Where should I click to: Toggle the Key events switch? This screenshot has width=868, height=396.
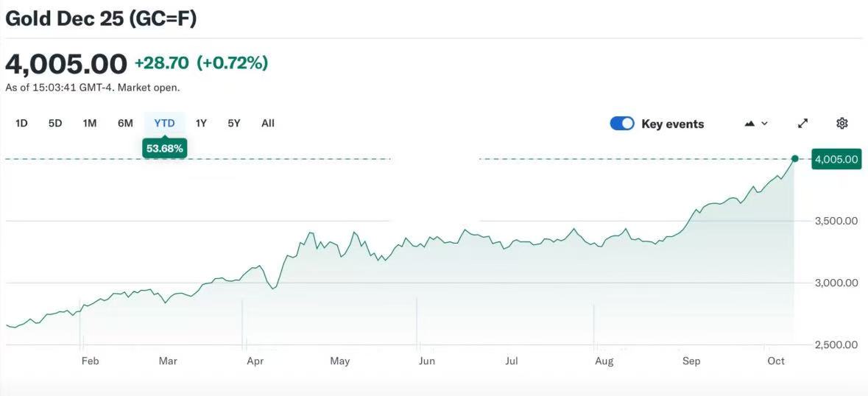622,124
